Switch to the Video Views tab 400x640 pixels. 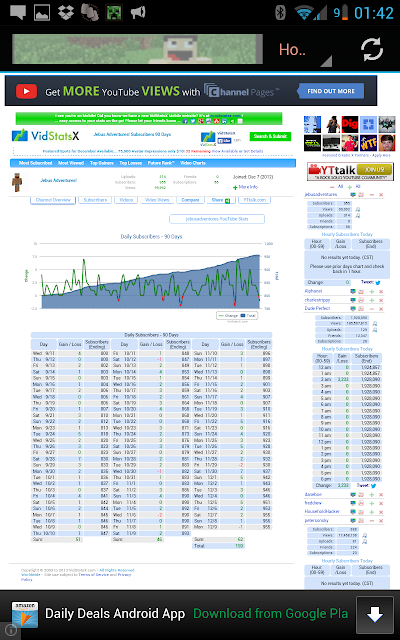(x=157, y=200)
